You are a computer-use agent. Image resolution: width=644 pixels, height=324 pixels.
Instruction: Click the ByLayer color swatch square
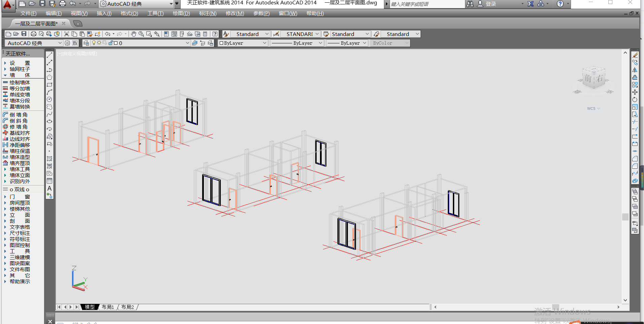click(221, 43)
